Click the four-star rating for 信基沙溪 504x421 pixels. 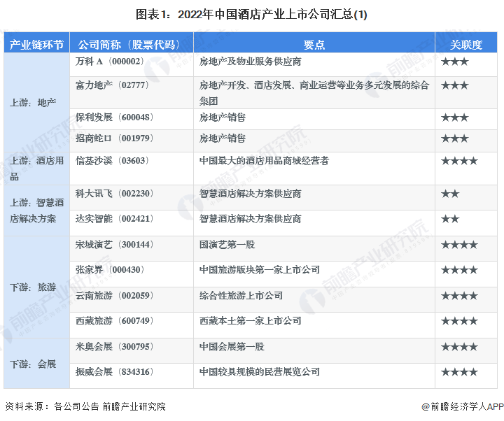point(459,161)
